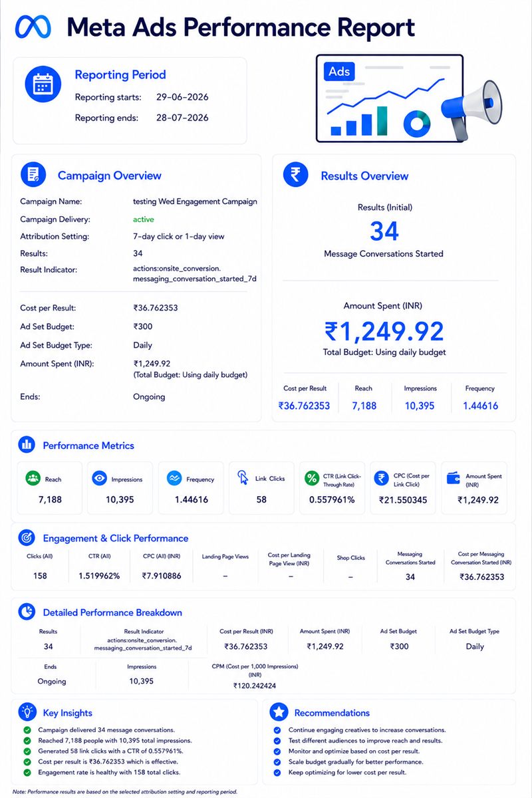Click 'Daily' budget type in Campaign Overview
Viewport: 532px width, 798px height.
tap(142, 345)
